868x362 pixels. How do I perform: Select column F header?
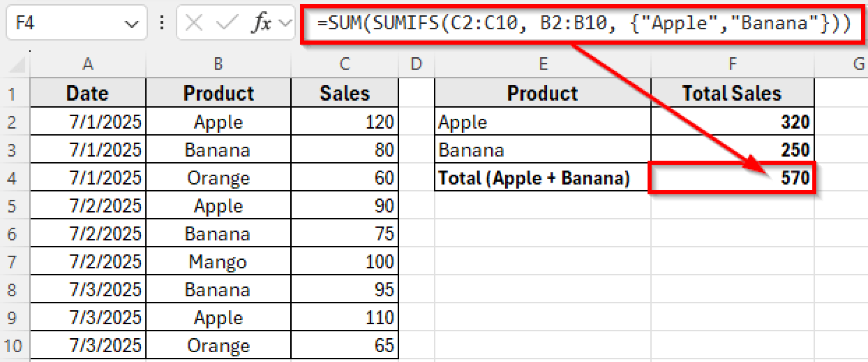(x=732, y=65)
